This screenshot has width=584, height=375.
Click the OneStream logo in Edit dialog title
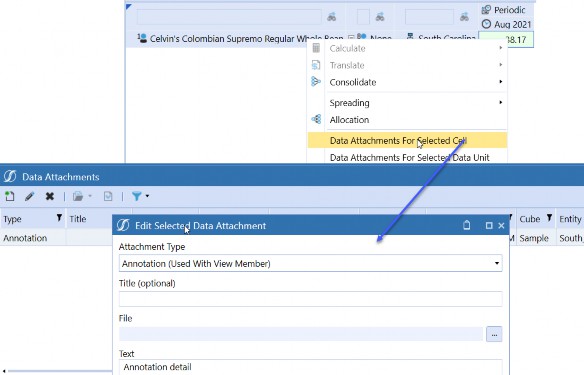click(x=123, y=225)
